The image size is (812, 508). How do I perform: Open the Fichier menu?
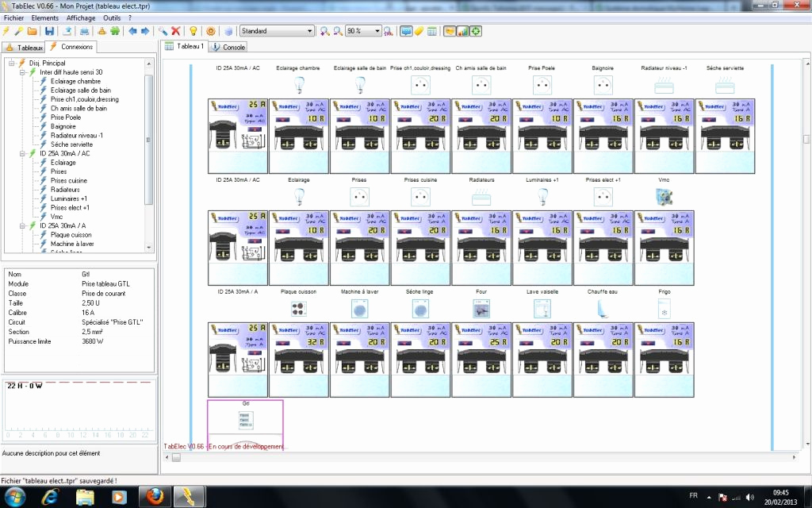tap(14, 17)
